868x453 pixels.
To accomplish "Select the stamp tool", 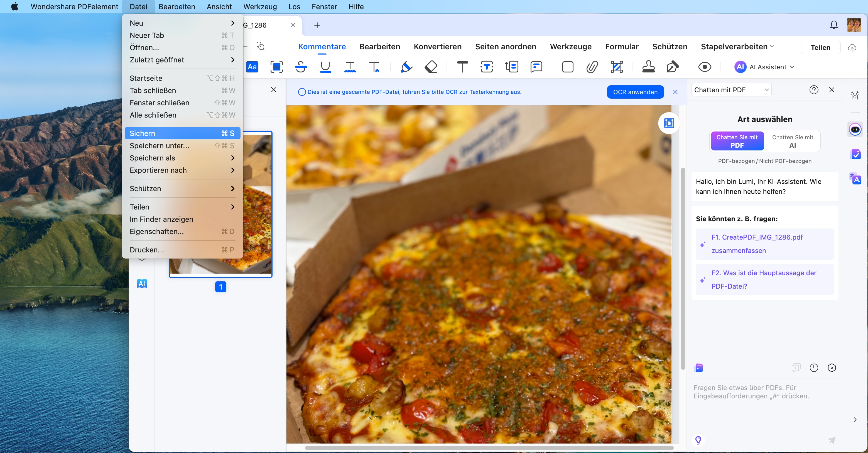I will tap(648, 67).
